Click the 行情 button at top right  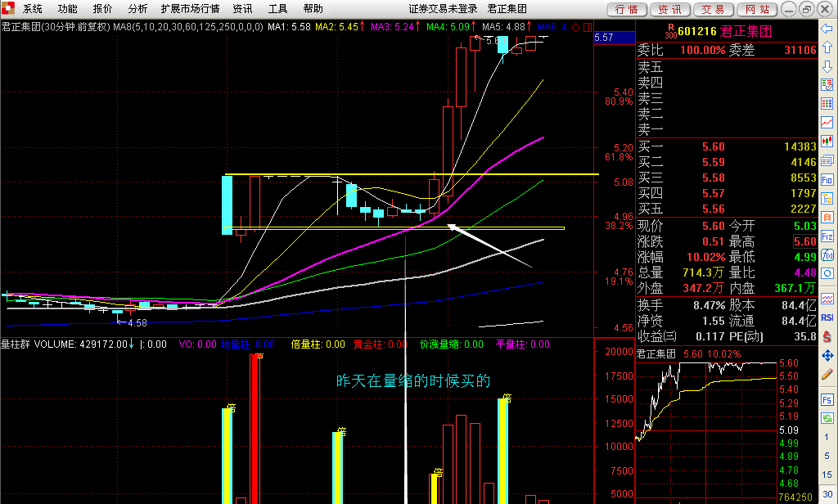pos(627,9)
